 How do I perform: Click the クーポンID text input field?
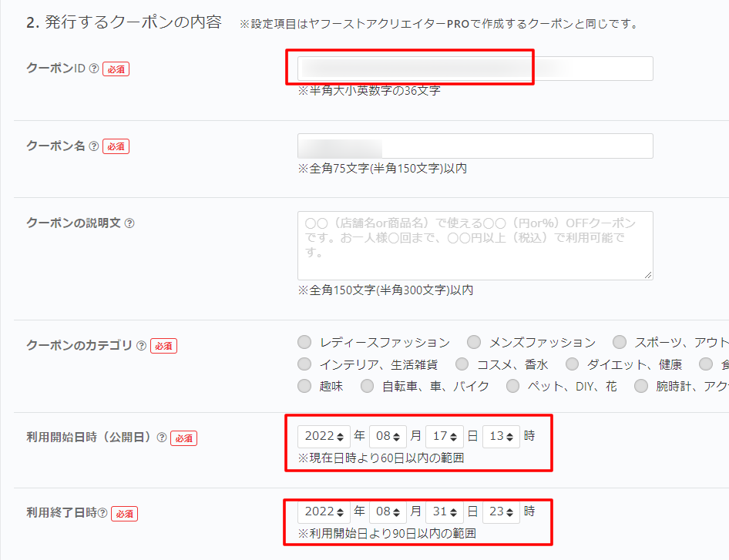click(x=475, y=69)
